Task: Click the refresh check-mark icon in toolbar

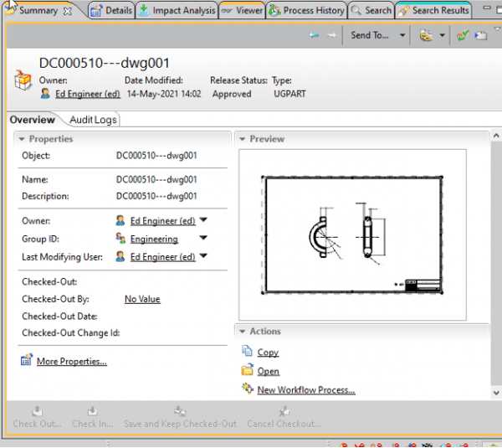Action: 463,35
